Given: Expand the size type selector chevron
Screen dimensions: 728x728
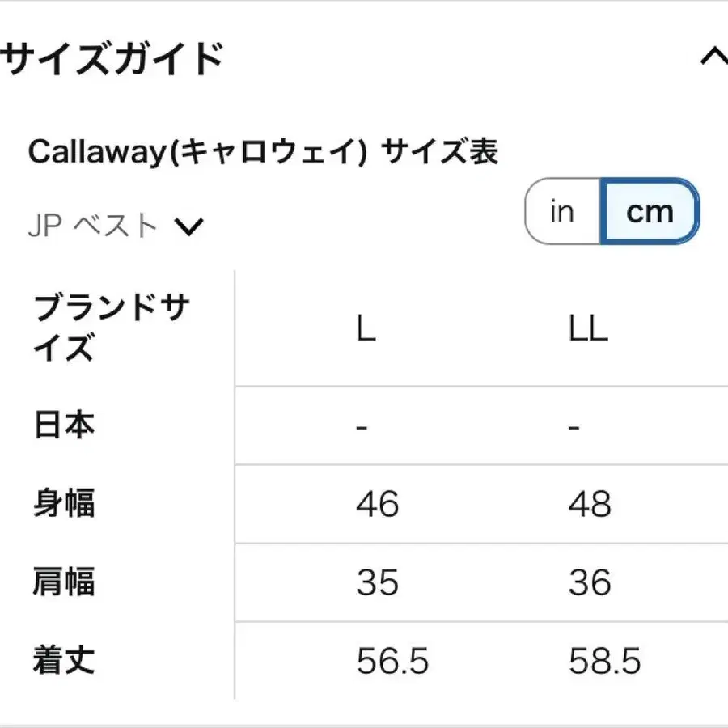Looking at the screenshot, I should pos(190,224).
